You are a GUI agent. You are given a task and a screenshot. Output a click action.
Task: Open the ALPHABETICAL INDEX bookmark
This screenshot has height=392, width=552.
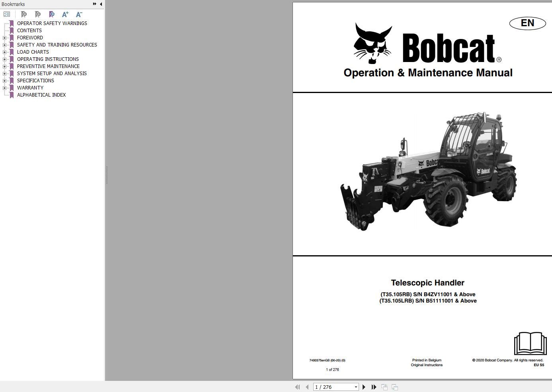coord(41,95)
